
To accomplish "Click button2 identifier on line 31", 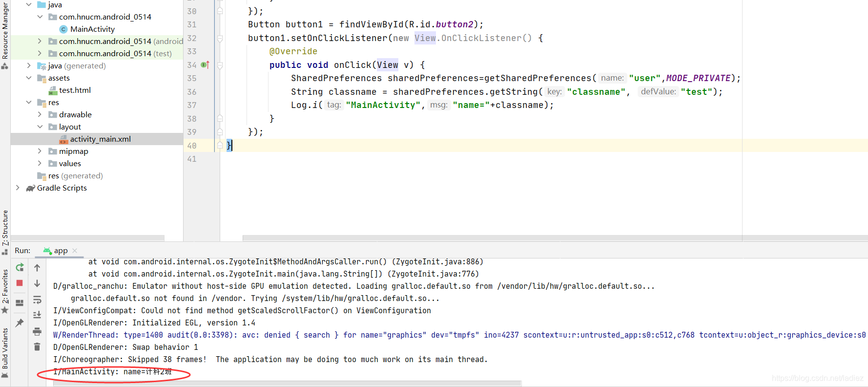I will click(x=455, y=24).
